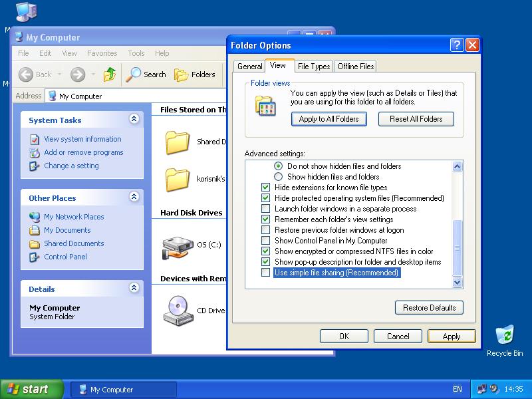Click the Advanced settings scrollbar thumb
The width and height of the screenshot is (532, 399).
point(457,247)
